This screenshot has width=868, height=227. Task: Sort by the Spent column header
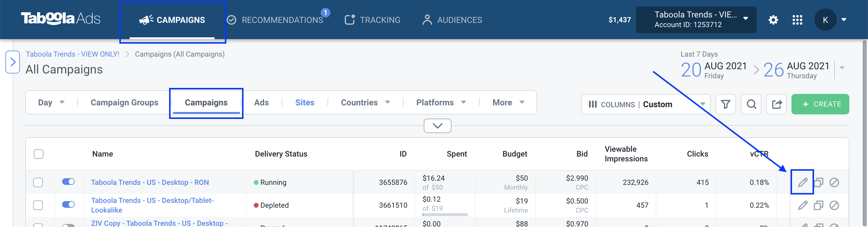tap(457, 154)
